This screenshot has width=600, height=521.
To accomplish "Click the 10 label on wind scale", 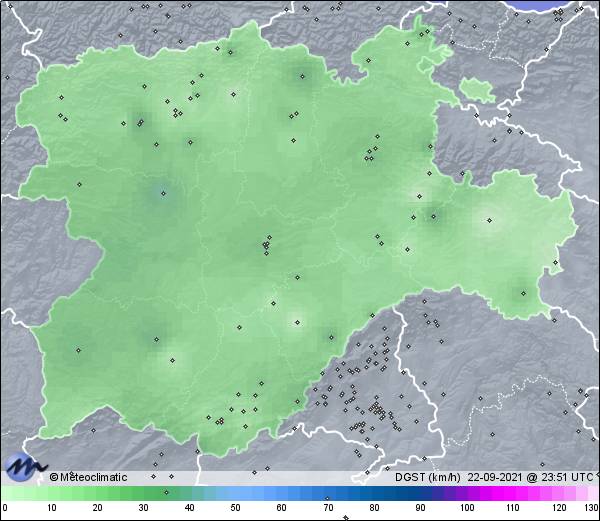I will (x=52, y=508).
